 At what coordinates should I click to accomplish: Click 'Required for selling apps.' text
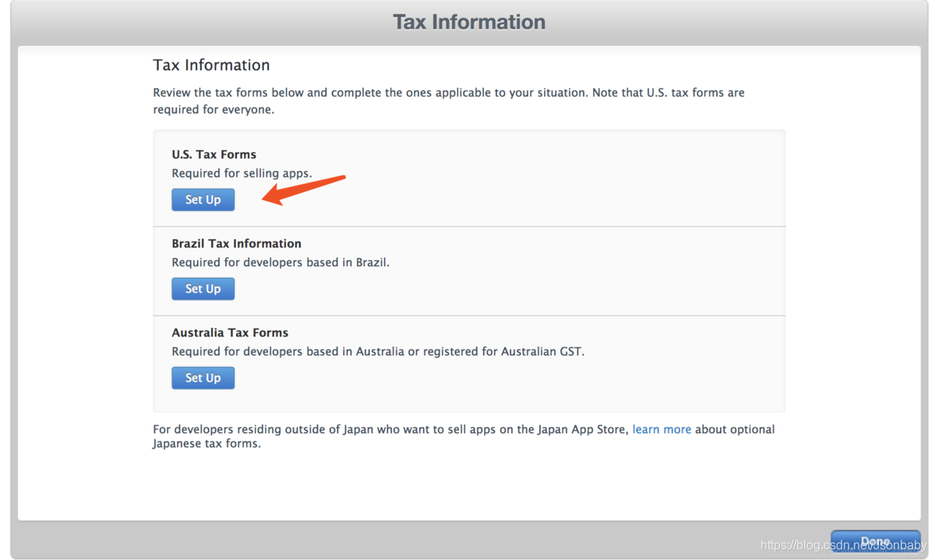tap(242, 173)
